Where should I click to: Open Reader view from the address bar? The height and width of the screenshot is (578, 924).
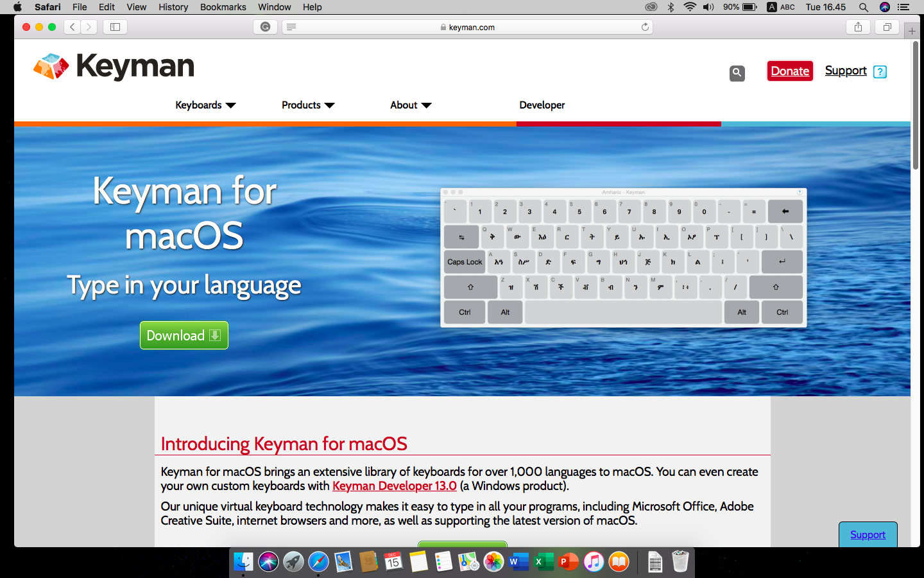point(291,27)
